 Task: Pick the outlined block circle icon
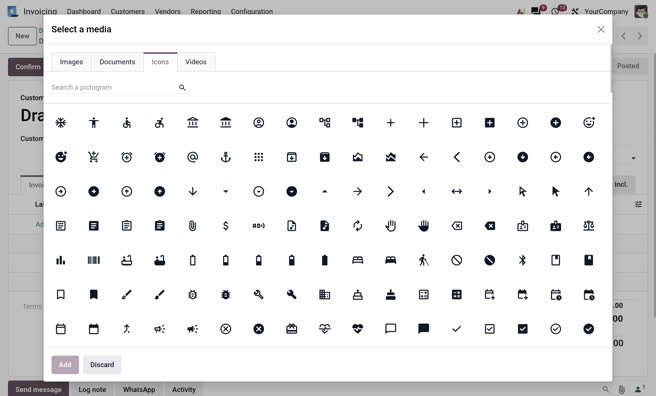pyautogui.click(x=456, y=260)
